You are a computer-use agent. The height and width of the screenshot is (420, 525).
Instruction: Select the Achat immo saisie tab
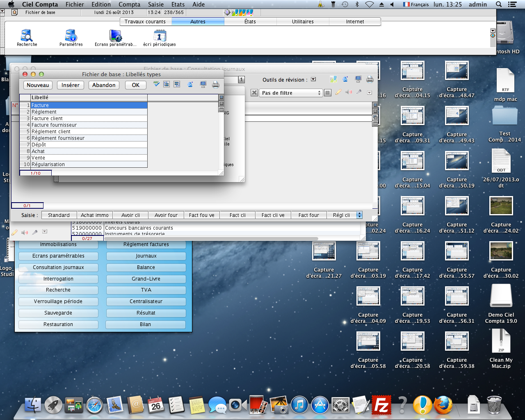95,215
